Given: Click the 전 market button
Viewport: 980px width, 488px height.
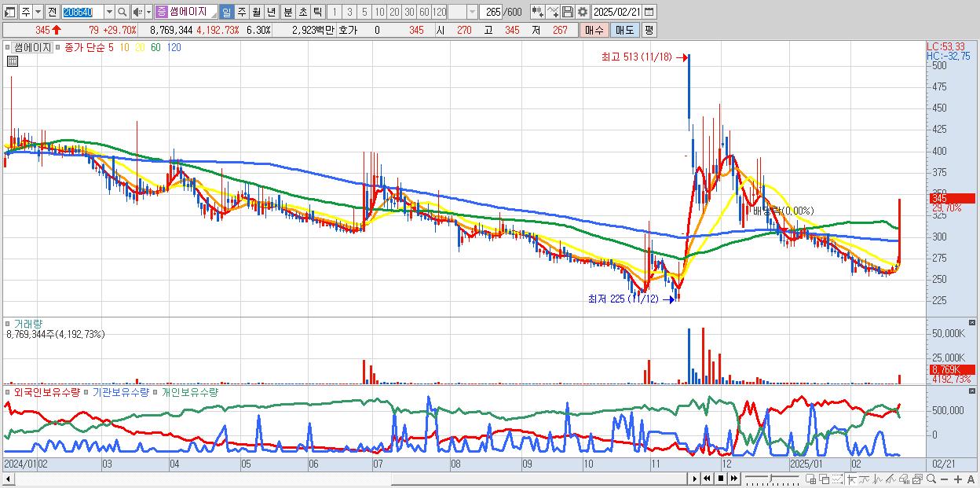Looking at the screenshot, I should (x=53, y=12).
